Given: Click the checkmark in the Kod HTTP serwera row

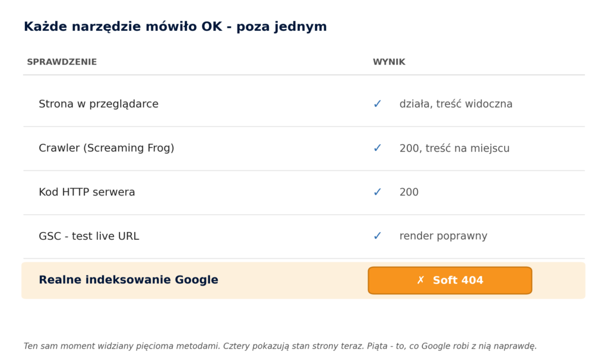Looking at the screenshot, I should (377, 192).
